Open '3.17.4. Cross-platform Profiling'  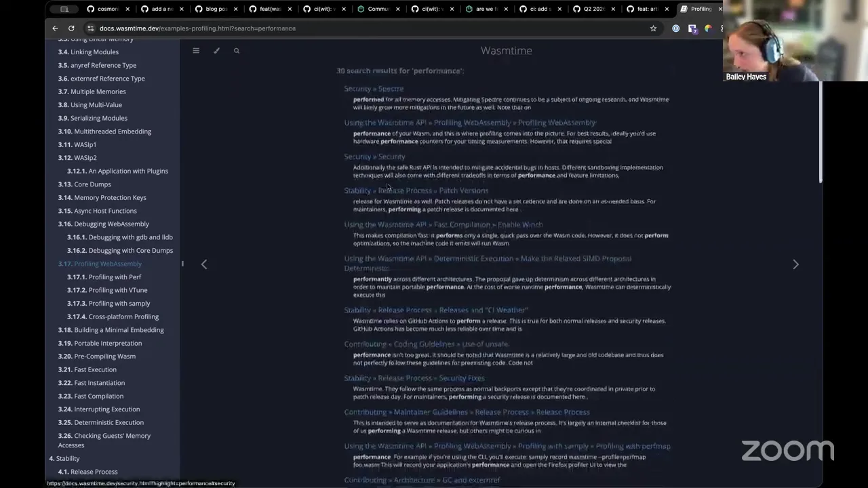(113, 317)
